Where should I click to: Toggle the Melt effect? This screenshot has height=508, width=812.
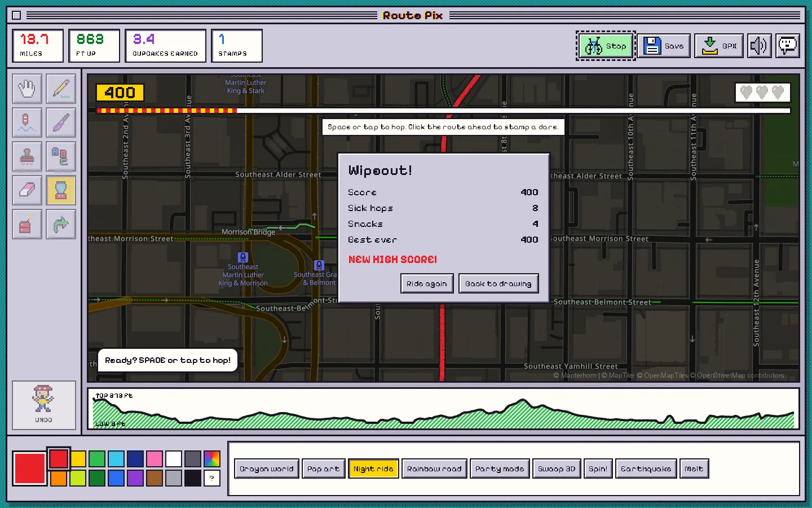click(694, 468)
